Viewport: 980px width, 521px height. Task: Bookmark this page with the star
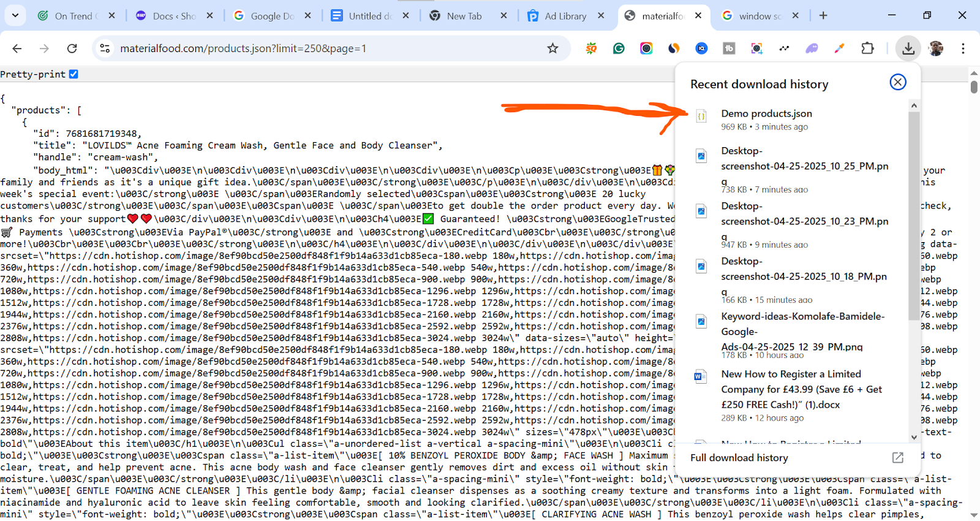pos(552,48)
